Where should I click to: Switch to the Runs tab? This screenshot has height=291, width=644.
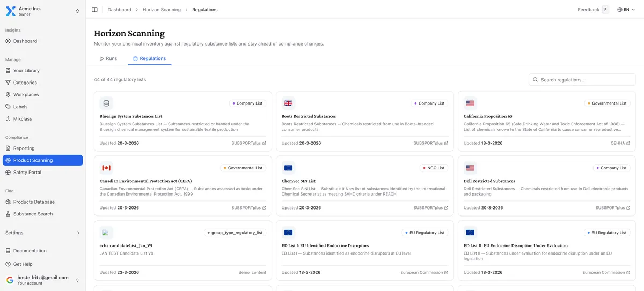[x=108, y=58]
